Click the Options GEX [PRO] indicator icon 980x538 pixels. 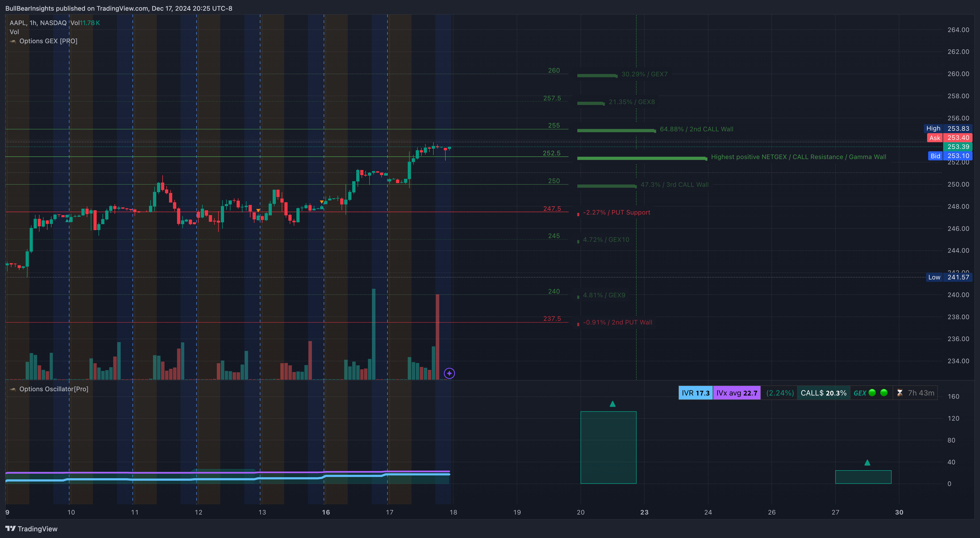point(13,41)
